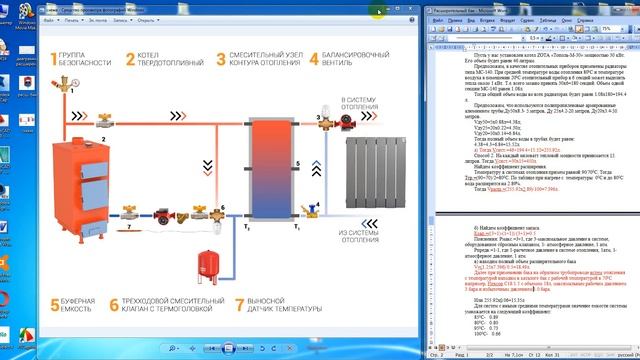Open the Правка menu in Word
The height and width of the screenshot is (360, 640).
[455, 20]
